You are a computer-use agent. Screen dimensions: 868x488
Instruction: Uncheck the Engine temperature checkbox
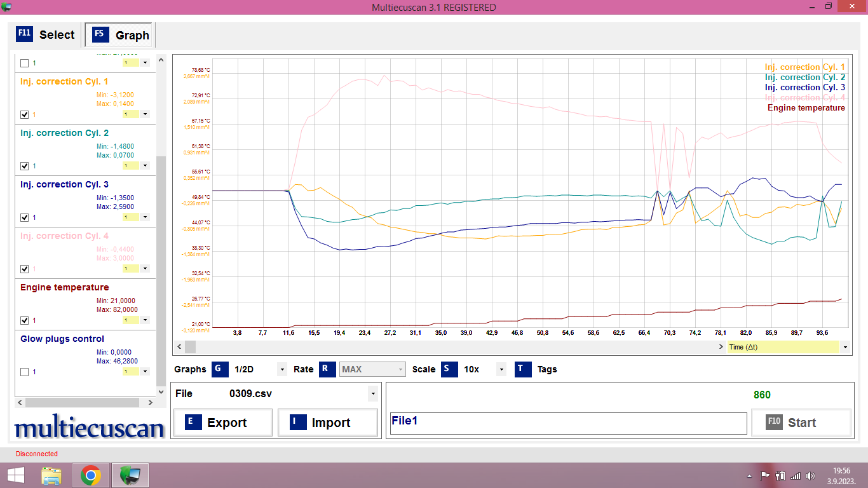point(25,320)
